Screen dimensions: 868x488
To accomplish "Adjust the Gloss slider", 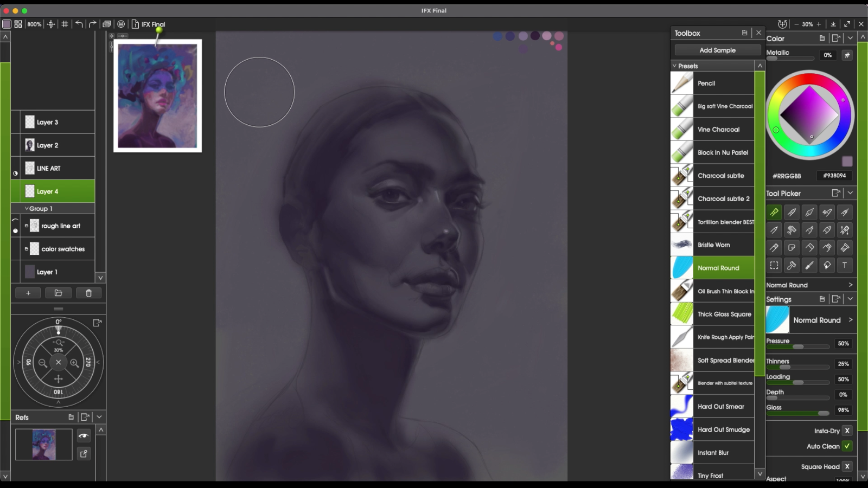I will (797, 413).
